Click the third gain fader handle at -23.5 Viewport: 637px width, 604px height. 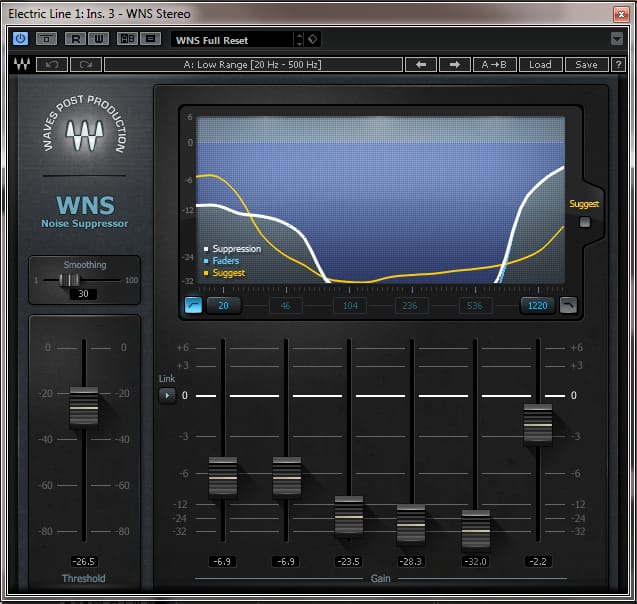tap(349, 517)
